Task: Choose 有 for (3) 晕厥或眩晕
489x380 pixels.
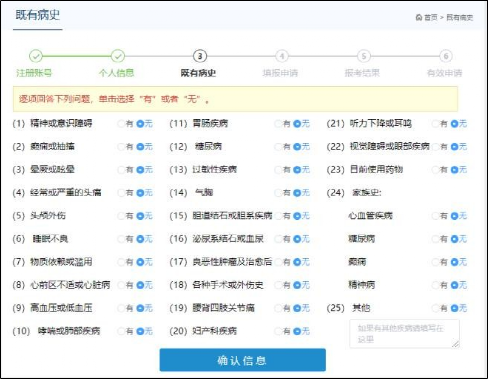Action: click(121, 170)
